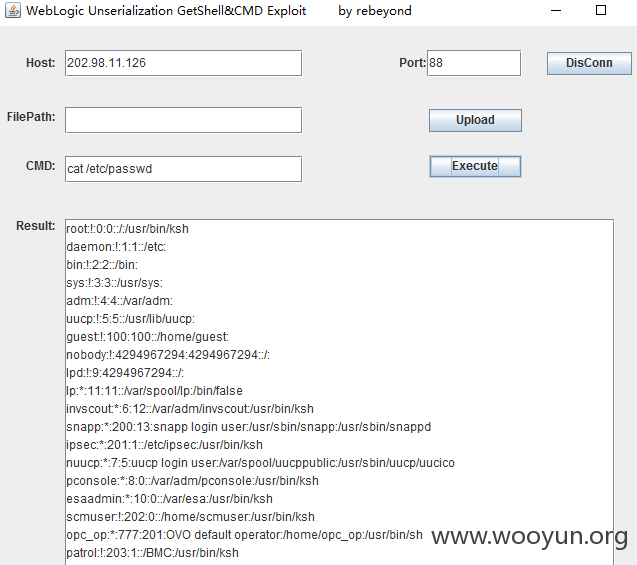Image resolution: width=637 pixels, height=565 pixels.
Task: Click the scmuser:!:202:0 result line
Action: (191, 517)
